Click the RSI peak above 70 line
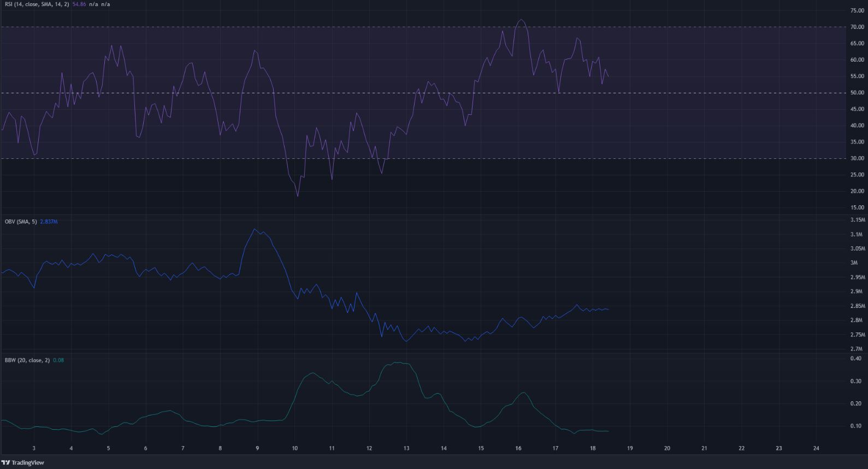Screen dimensions: 868x469 tap(521, 21)
